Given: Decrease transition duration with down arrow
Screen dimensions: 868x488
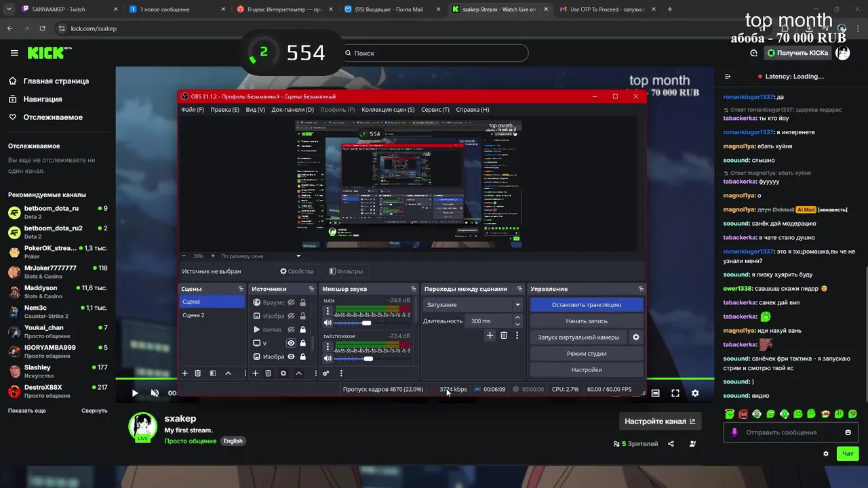Looking at the screenshot, I should tap(518, 325).
